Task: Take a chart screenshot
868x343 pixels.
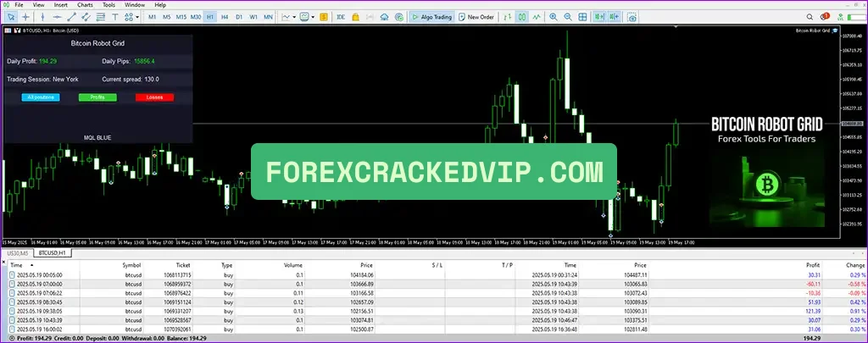Action: [632, 17]
